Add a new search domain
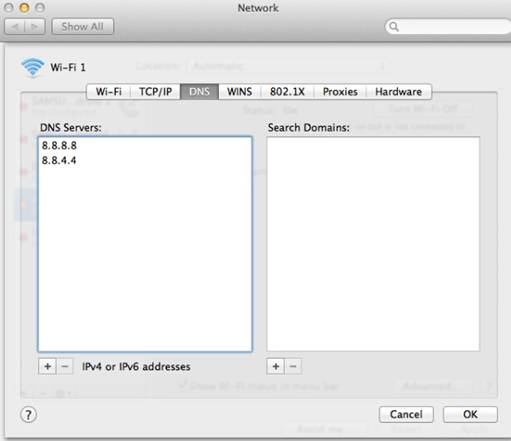The width and height of the screenshot is (511, 441). pyautogui.click(x=276, y=367)
